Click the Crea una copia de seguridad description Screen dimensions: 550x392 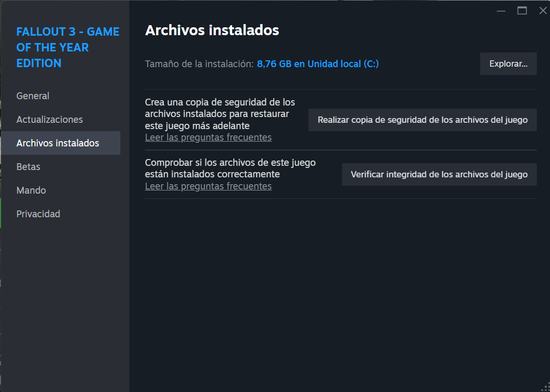[x=220, y=114]
